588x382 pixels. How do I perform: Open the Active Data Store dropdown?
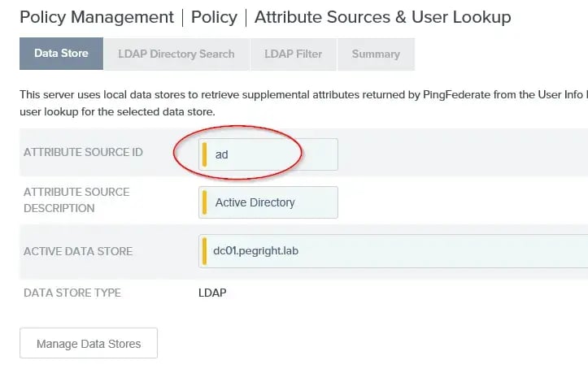point(393,251)
